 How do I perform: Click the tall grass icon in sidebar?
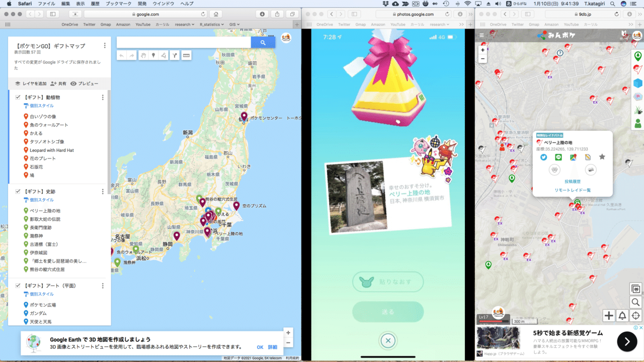638,110
